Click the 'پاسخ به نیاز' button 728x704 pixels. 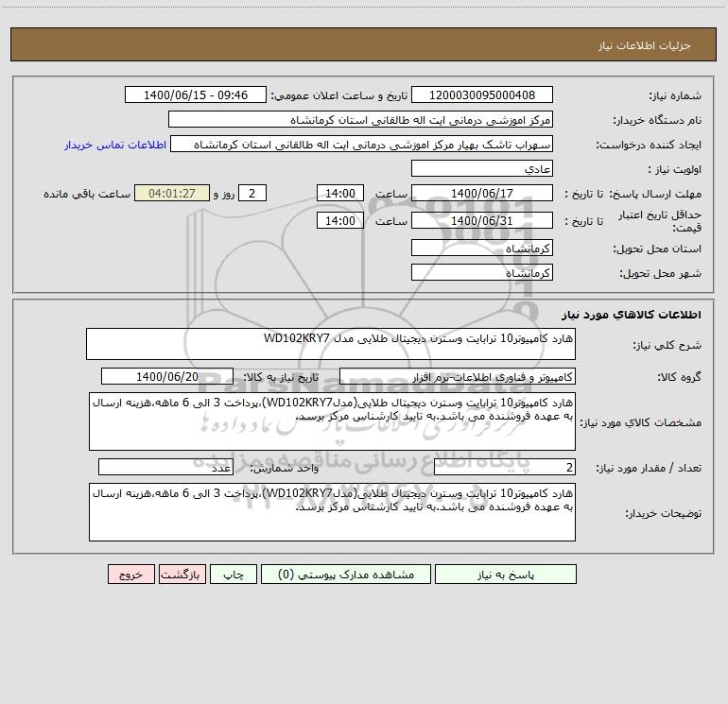pos(506,575)
